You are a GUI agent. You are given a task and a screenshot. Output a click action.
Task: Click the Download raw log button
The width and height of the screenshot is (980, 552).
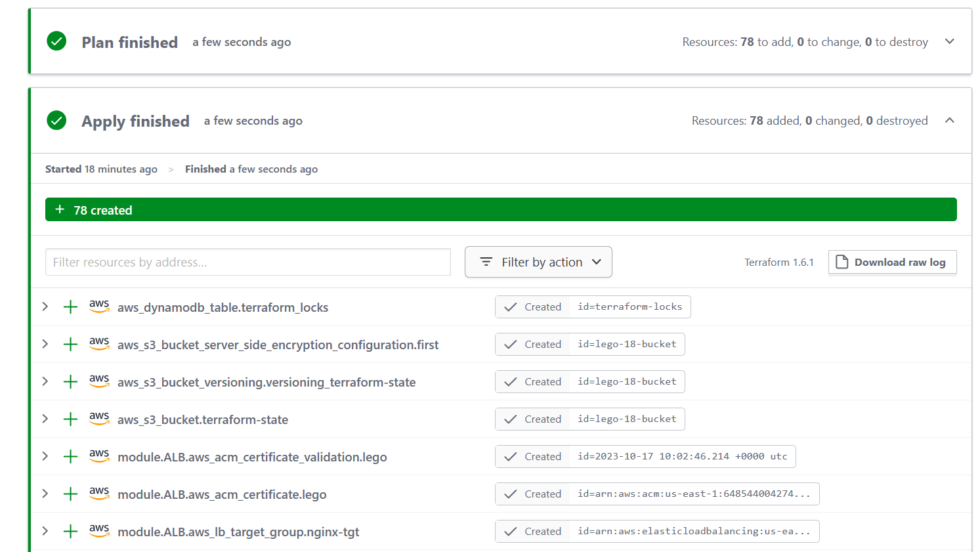pyautogui.click(x=892, y=262)
